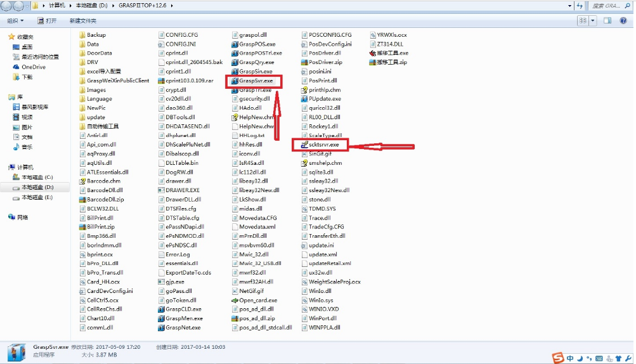
Task: Open the help question mark button
Action: [x=623, y=21]
